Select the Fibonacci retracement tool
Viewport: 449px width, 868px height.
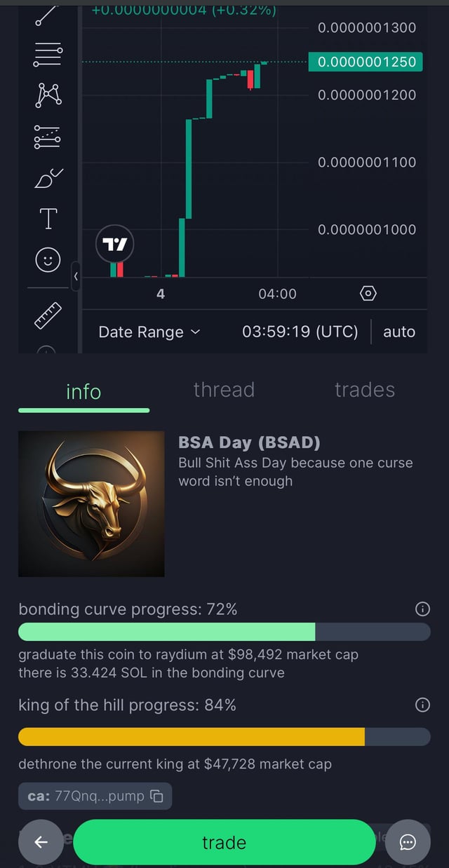point(48,54)
